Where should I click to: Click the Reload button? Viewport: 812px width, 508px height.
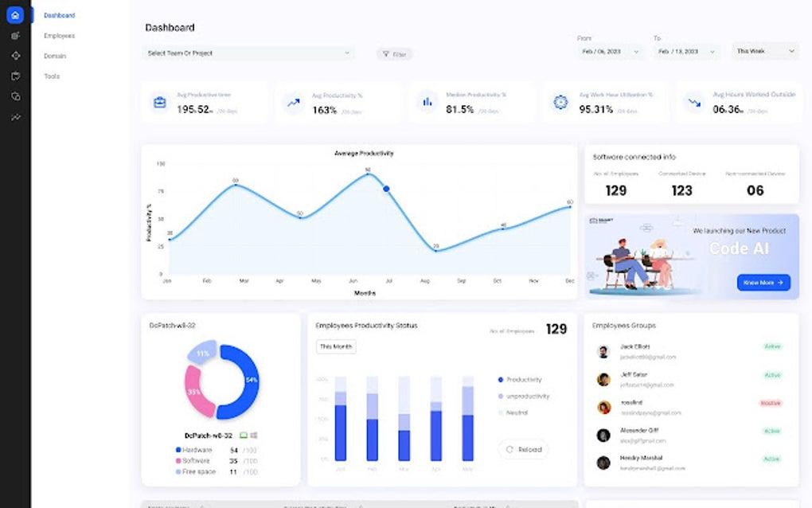[524, 450]
